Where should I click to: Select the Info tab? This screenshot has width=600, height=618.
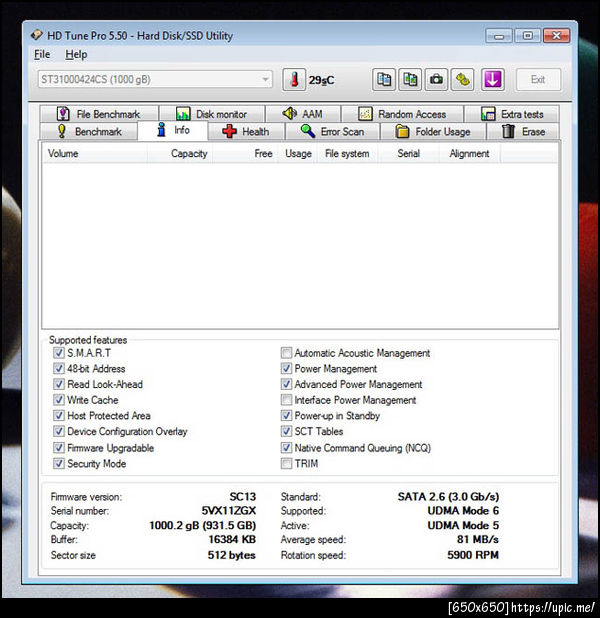pyautogui.click(x=173, y=130)
